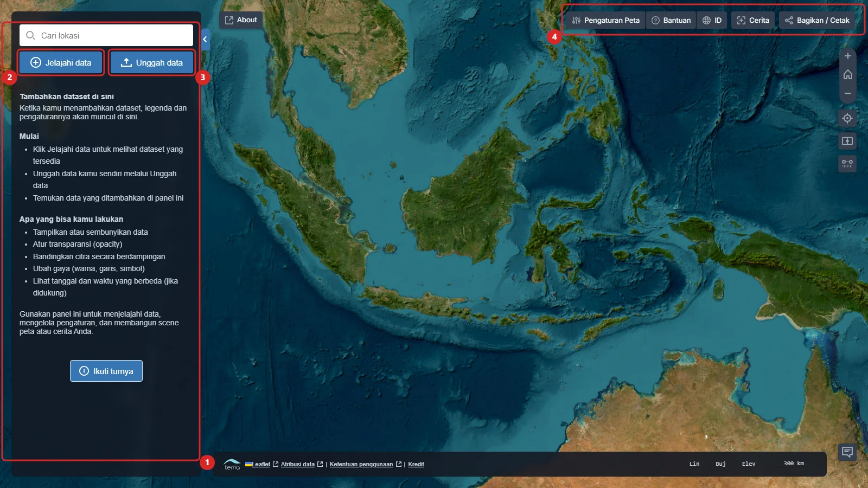Open Jelajahi data catalog
868x488 pixels.
61,62
